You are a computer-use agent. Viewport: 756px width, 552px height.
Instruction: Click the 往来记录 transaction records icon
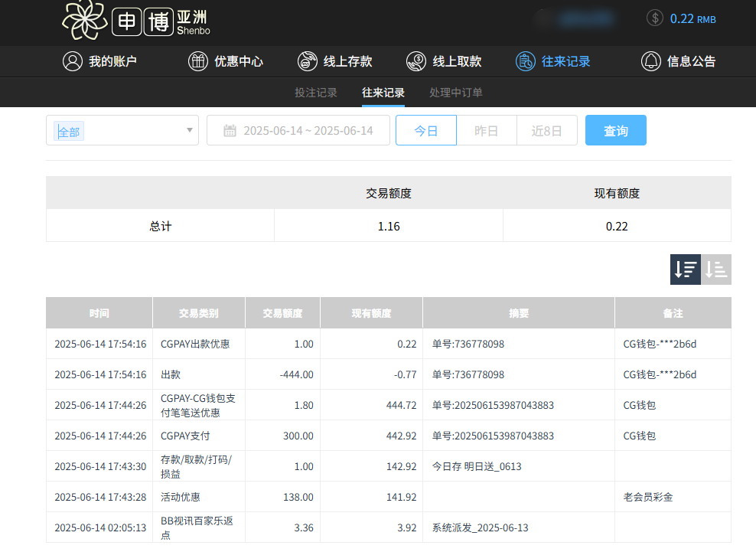pos(526,61)
